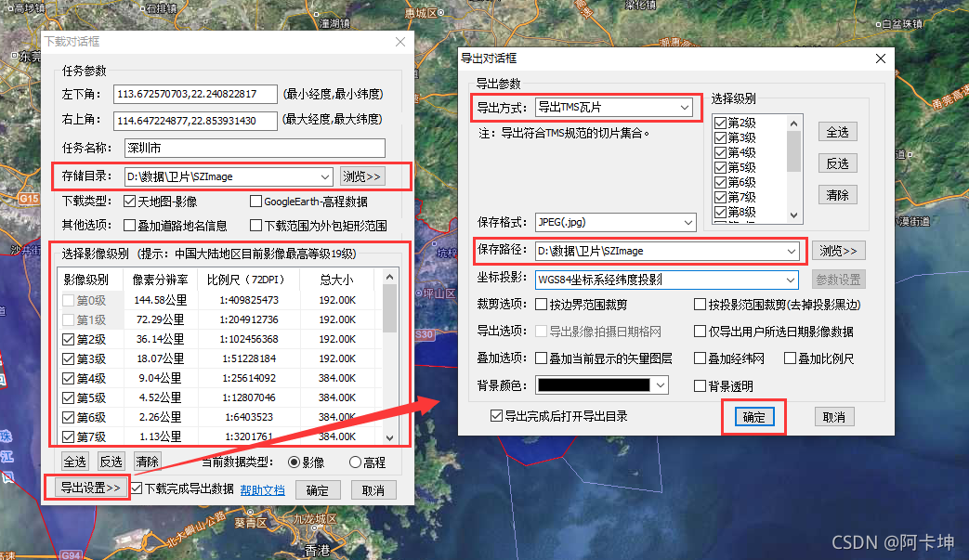Click 浏览>> next to 存储目录
Image resolution: width=969 pixels, height=560 pixels.
pyautogui.click(x=362, y=176)
